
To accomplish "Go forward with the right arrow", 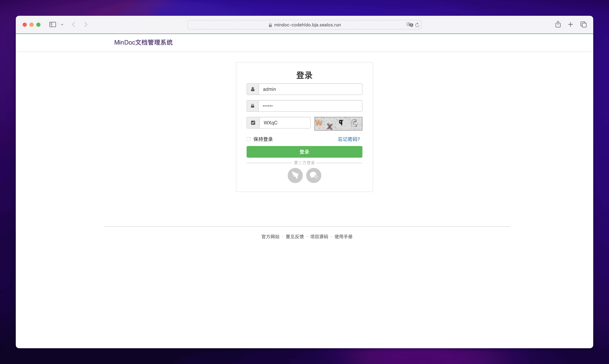I will tap(86, 25).
